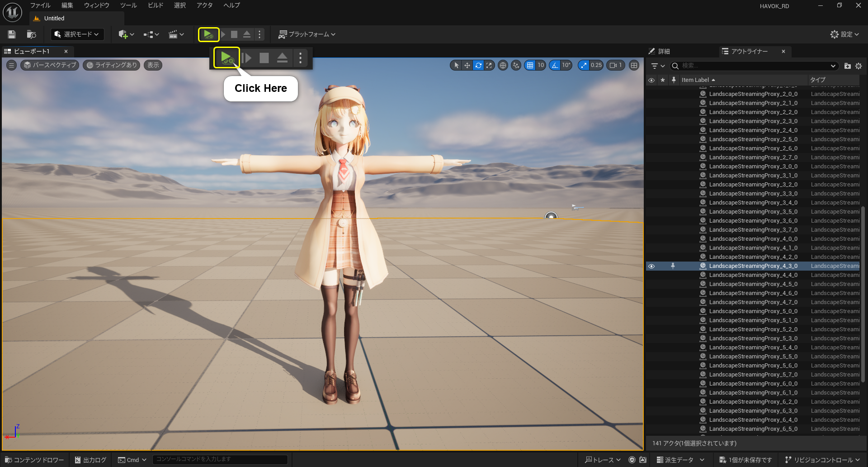The image size is (868, 467).
Task: Open rotation snap value 10°
Action: click(x=566, y=65)
